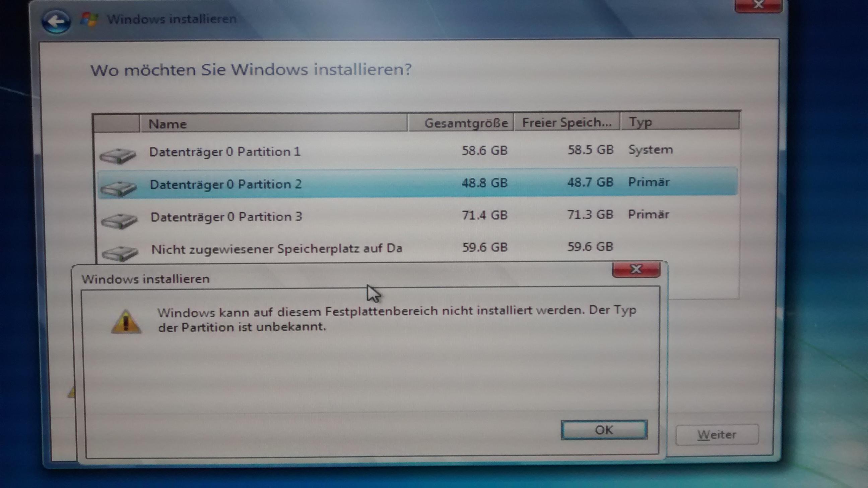Close the error dialog with X

click(x=636, y=269)
